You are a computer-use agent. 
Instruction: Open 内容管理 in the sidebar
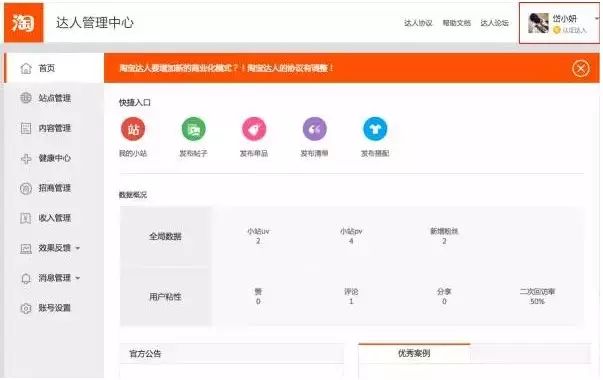55,128
